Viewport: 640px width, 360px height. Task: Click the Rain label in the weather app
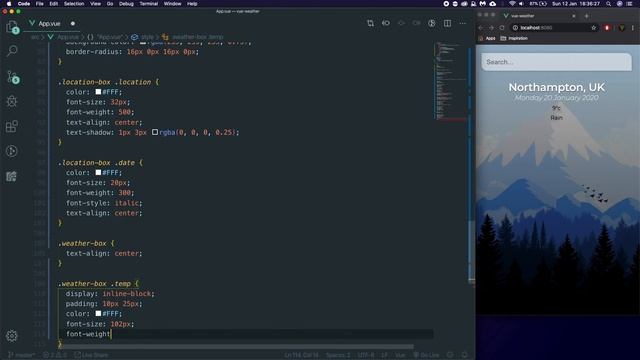(x=556, y=118)
